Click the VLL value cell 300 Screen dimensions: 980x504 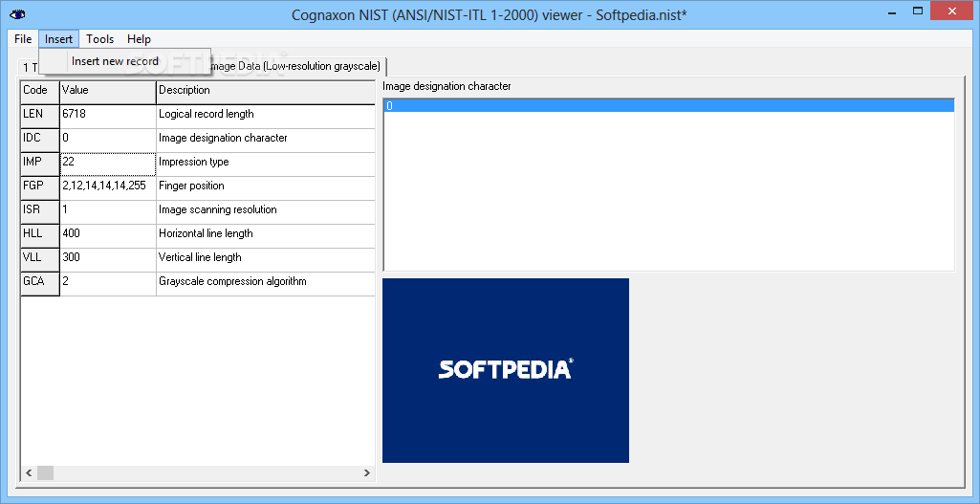click(108, 259)
